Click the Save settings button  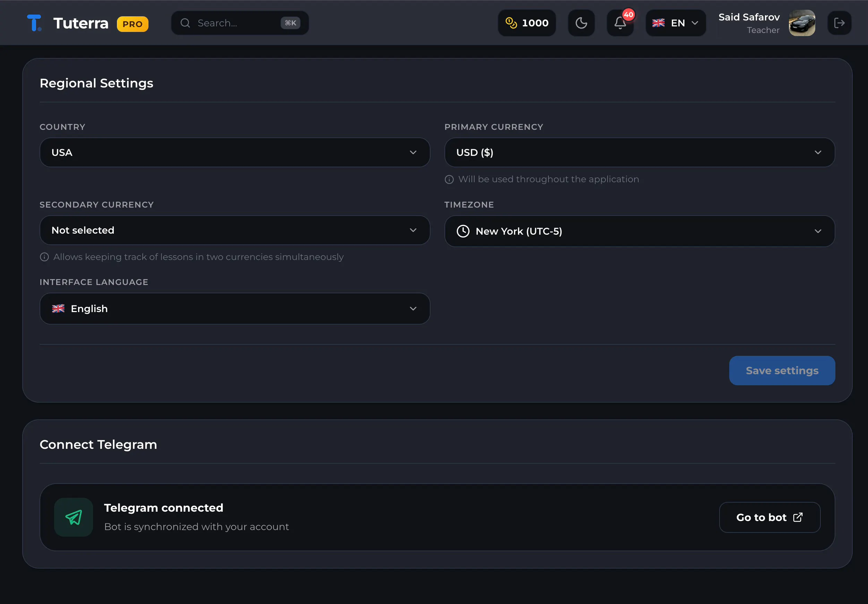[782, 371]
